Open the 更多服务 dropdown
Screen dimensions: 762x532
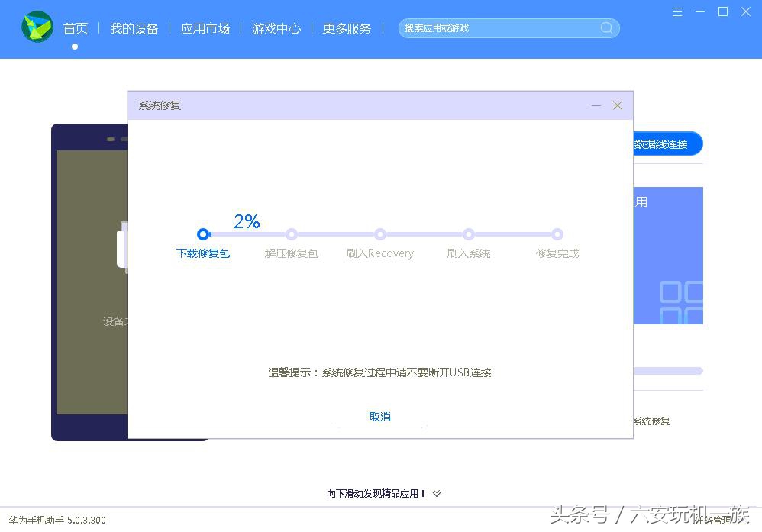(x=347, y=28)
